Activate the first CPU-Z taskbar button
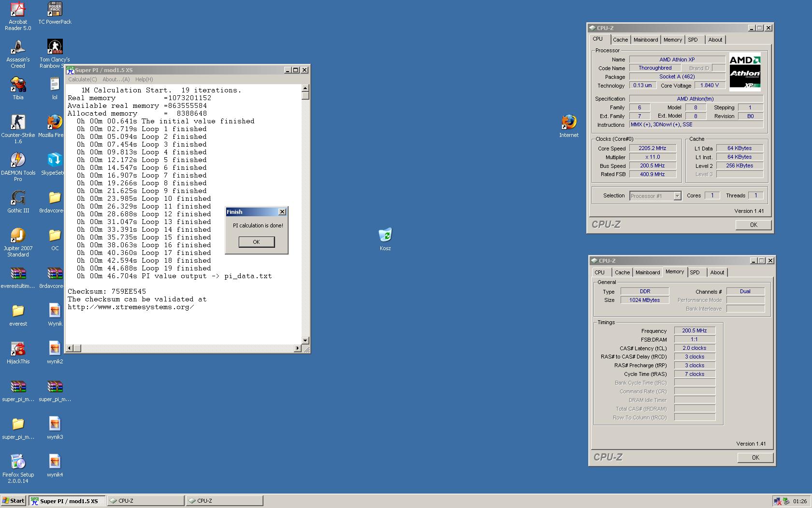The width and height of the screenshot is (812, 508). [145, 501]
